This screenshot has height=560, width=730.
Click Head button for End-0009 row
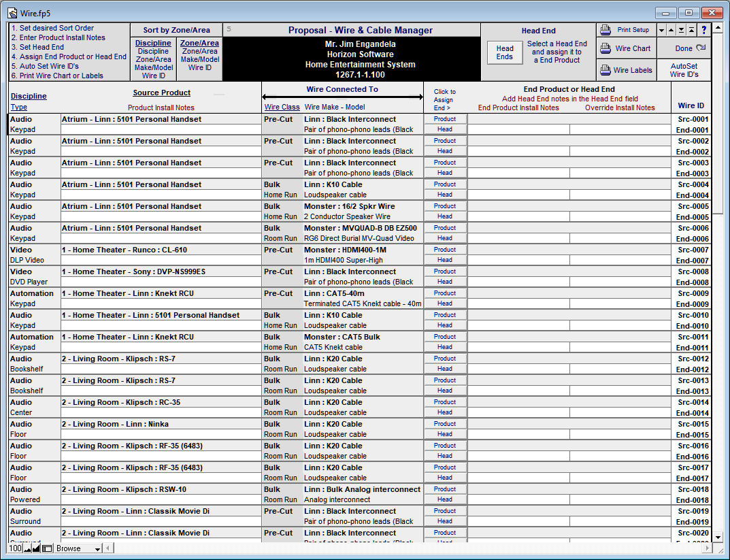(x=445, y=303)
